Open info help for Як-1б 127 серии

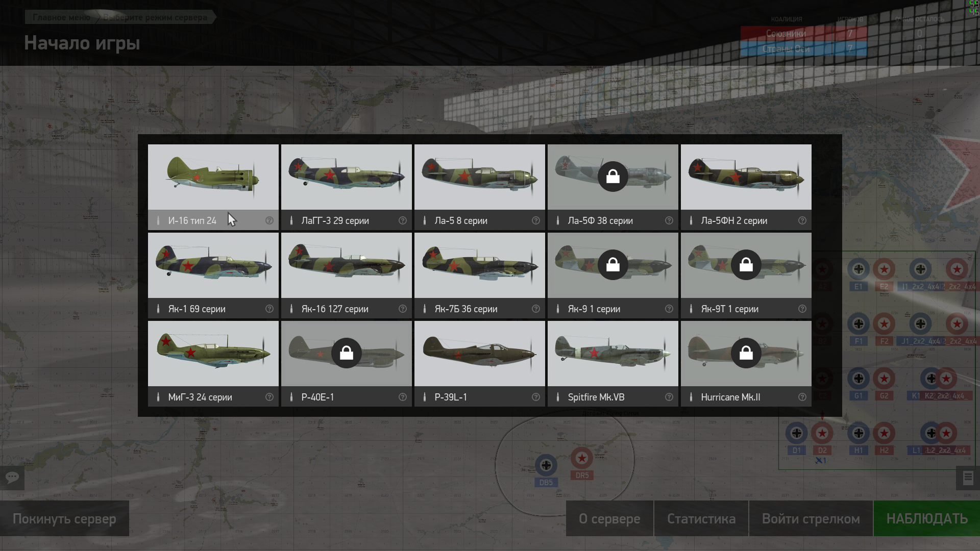pos(402,309)
